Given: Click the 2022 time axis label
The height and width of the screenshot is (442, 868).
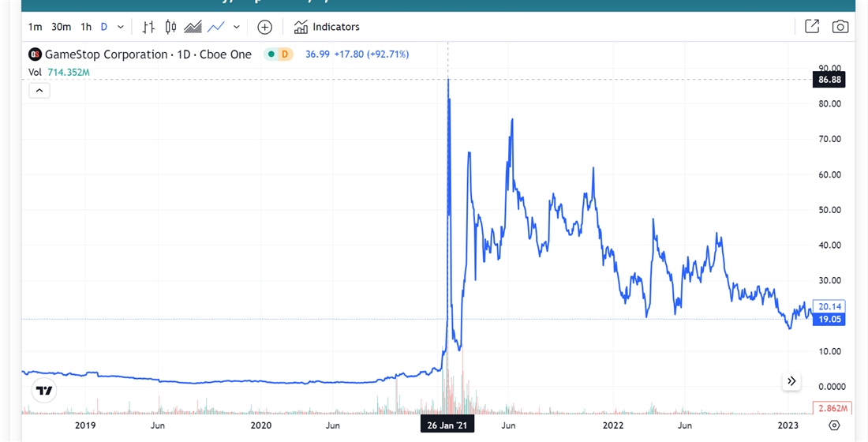Looking at the screenshot, I should coord(613,425).
